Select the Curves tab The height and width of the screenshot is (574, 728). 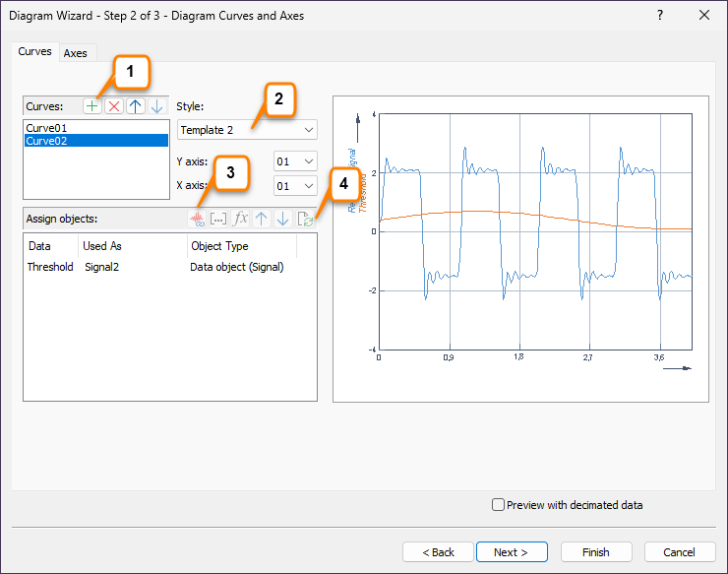pos(34,52)
